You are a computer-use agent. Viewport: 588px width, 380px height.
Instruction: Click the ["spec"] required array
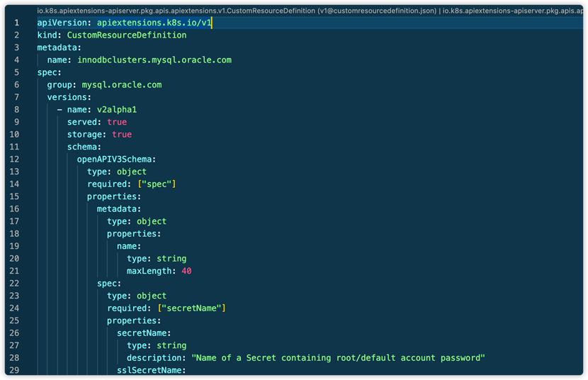[157, 184]
